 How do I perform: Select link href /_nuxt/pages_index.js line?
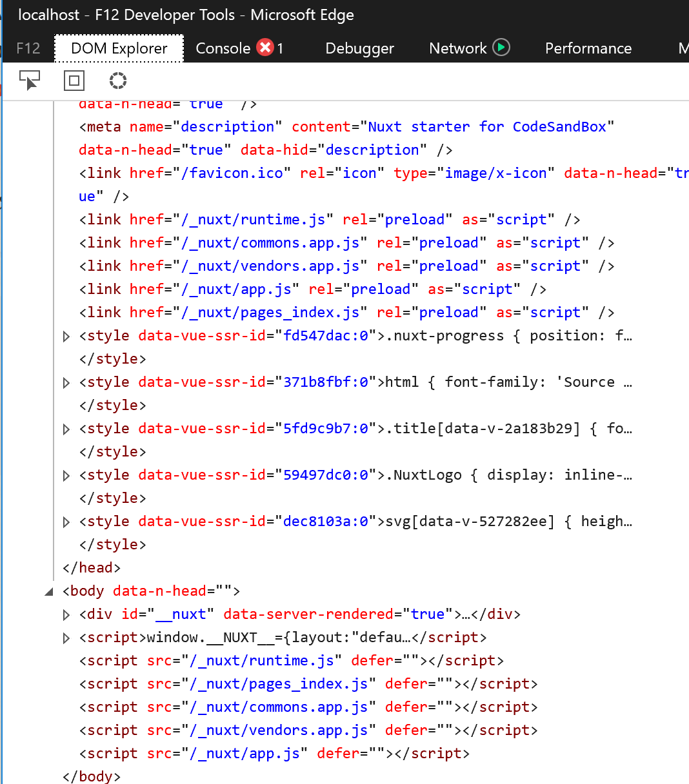[346, 312]
